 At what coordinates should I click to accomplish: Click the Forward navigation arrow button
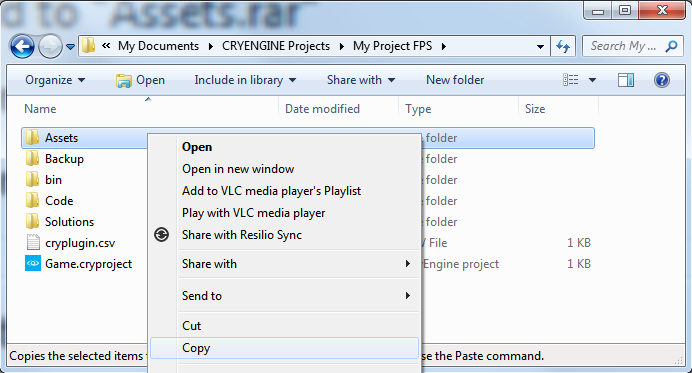point(50,46)
